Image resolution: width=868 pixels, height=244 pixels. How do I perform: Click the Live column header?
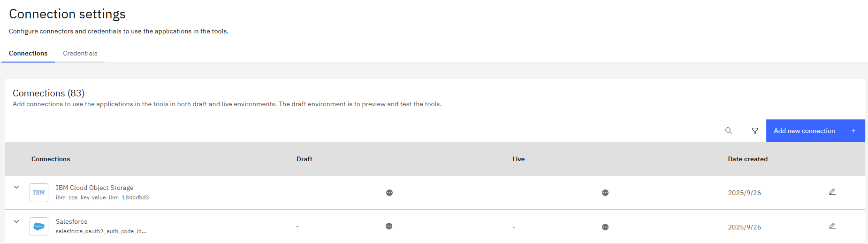518,159
